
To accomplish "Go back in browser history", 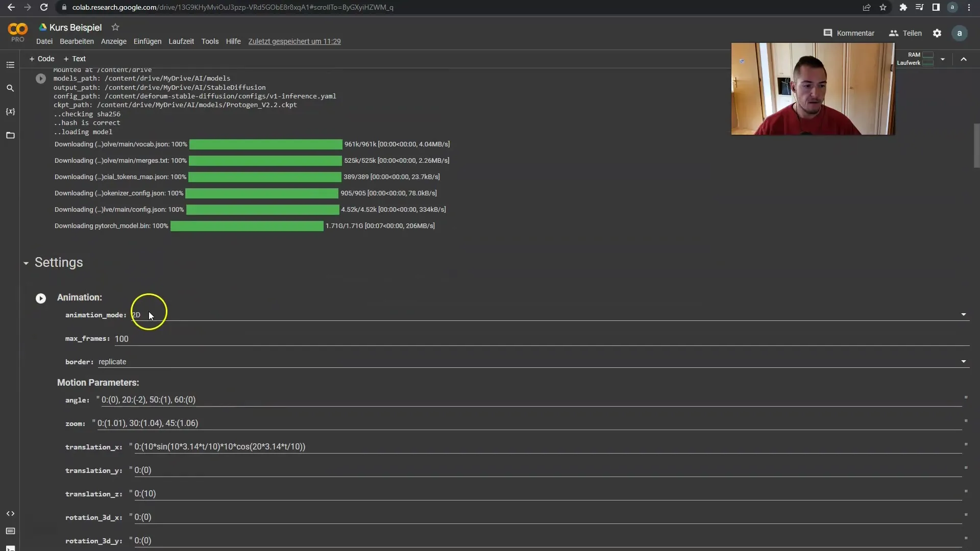I will pos(11,7).
